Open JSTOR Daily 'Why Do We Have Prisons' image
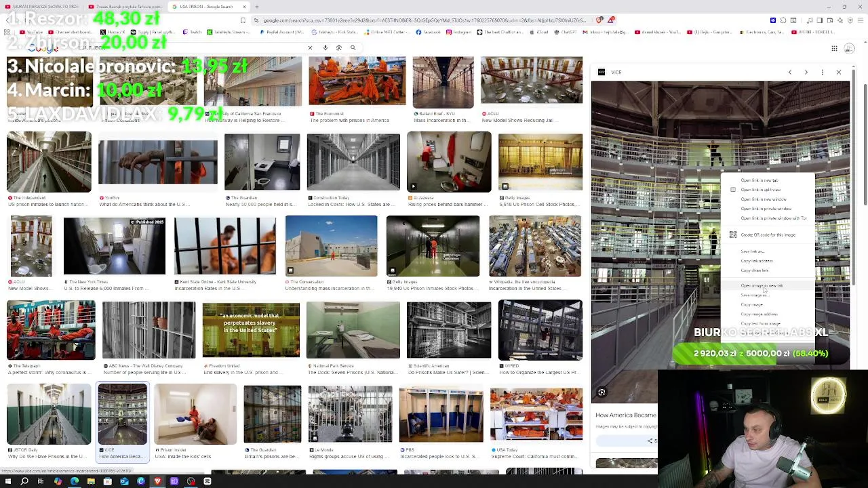The height and width of the screenshot is (488, 868). tap(49, 414)
